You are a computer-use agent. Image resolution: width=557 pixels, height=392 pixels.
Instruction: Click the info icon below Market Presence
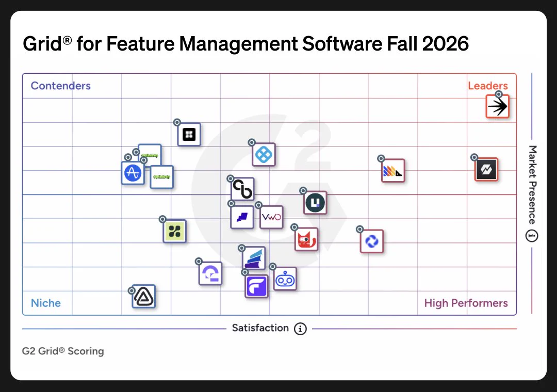[x=532, y=236]
